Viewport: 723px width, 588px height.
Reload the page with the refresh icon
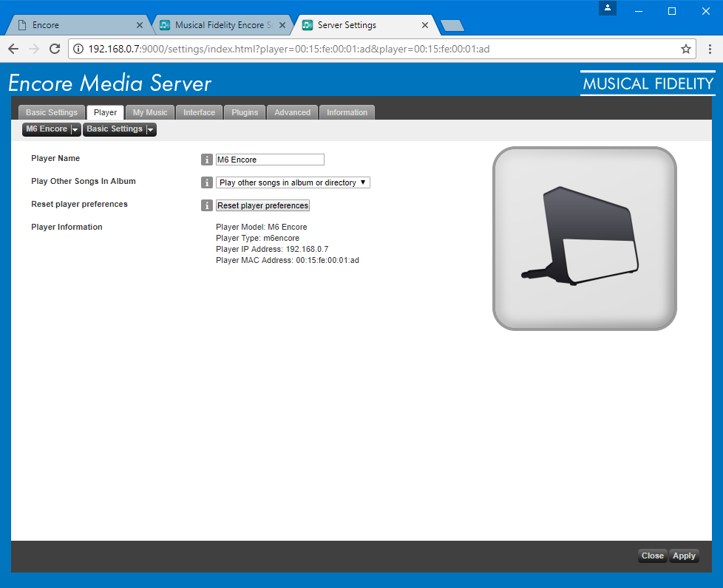[55, 49]
